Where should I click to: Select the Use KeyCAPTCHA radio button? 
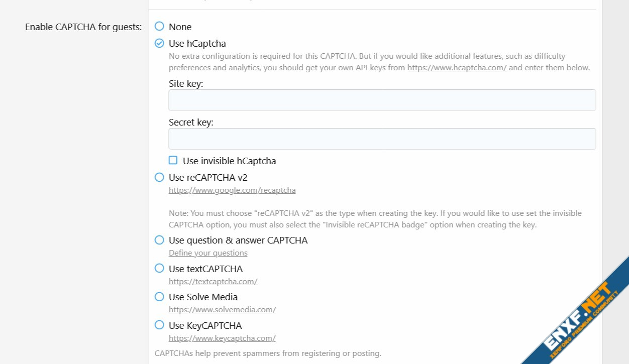point(159,325)
